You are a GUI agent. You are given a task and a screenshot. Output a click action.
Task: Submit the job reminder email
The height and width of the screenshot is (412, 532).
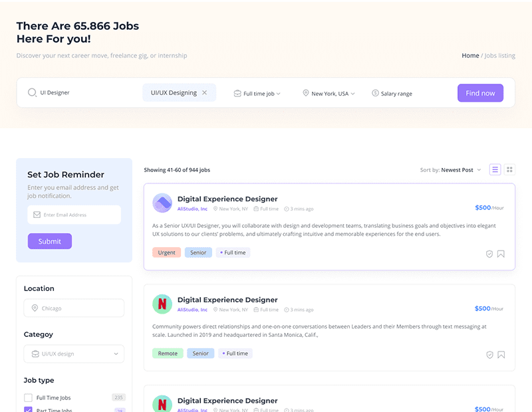tap(49, 241)
